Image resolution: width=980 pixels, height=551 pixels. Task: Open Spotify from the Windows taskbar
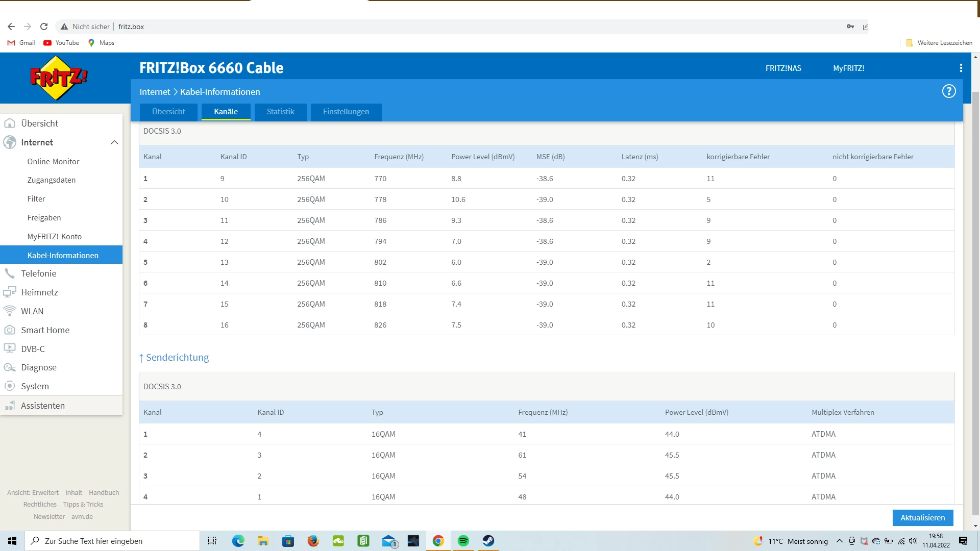point(463,541)
